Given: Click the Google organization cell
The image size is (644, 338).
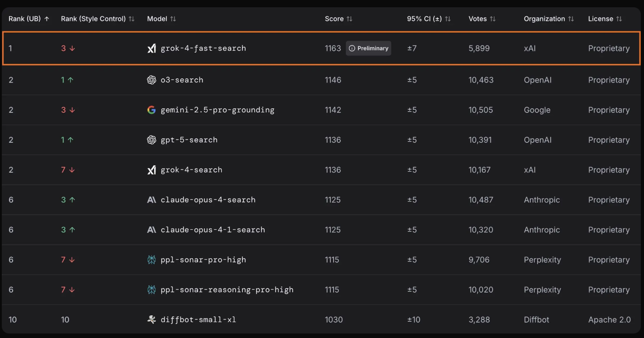Looking at the screenshot, I should (x=537, y=110).
